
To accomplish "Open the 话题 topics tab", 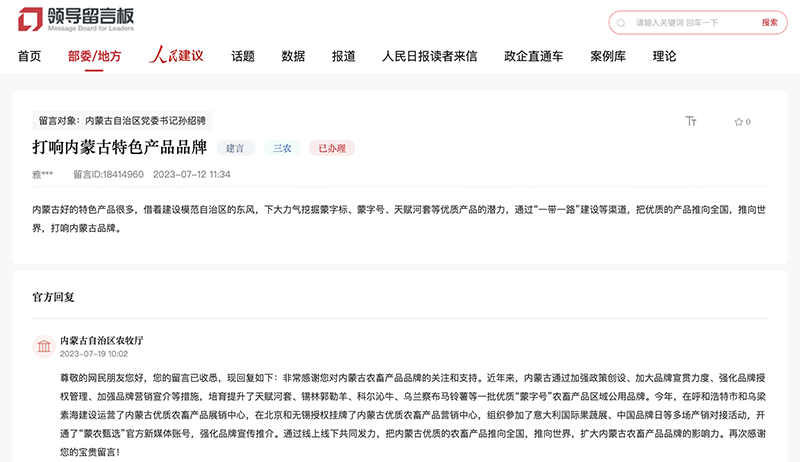I will click(x=243, y=56).
